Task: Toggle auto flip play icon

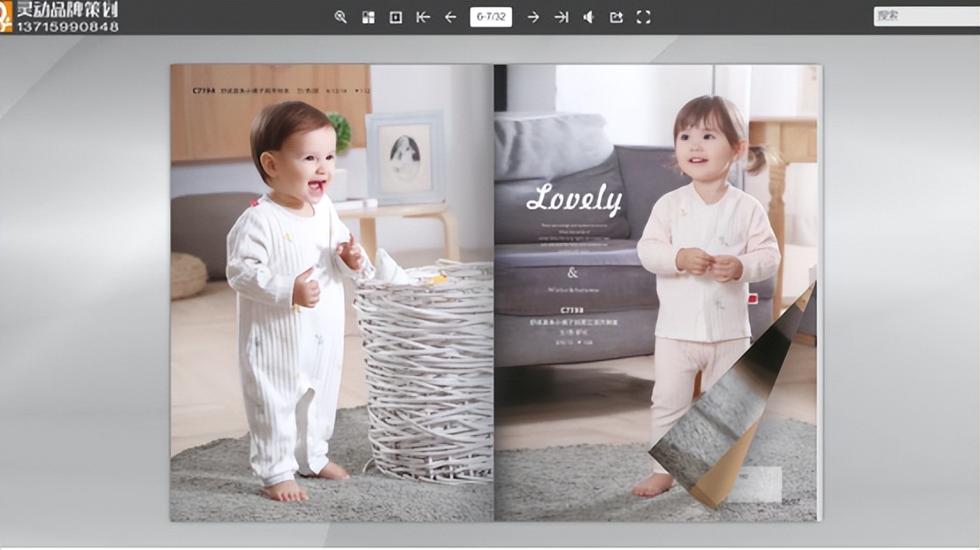Action: pos(395,17)
